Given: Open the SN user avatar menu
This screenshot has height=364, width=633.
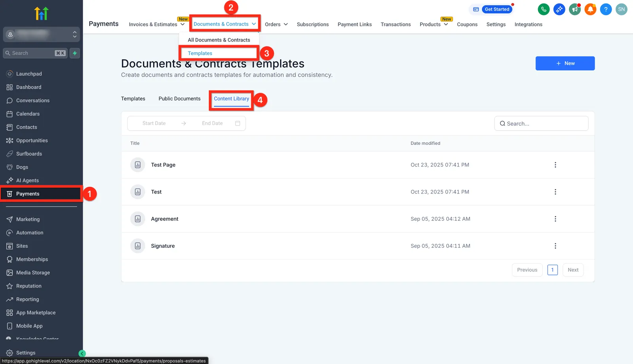Looking at the screenshot, I should coord(622,9).
